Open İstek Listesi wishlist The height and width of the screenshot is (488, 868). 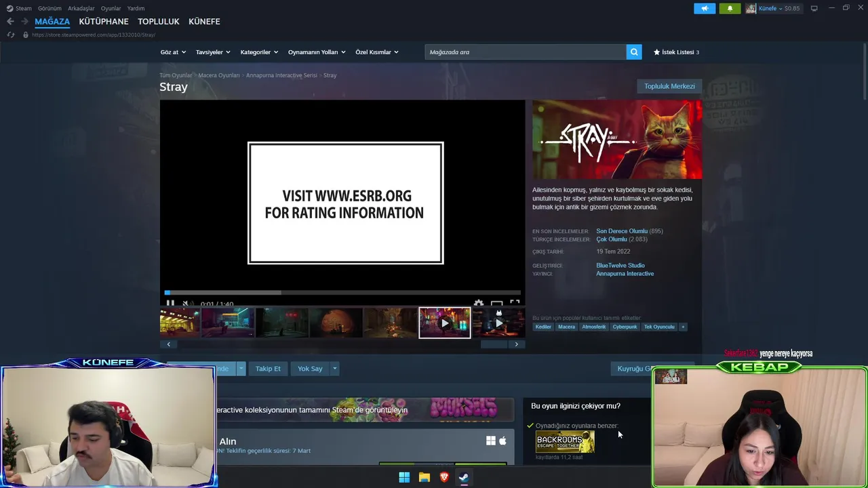[676, 52]
